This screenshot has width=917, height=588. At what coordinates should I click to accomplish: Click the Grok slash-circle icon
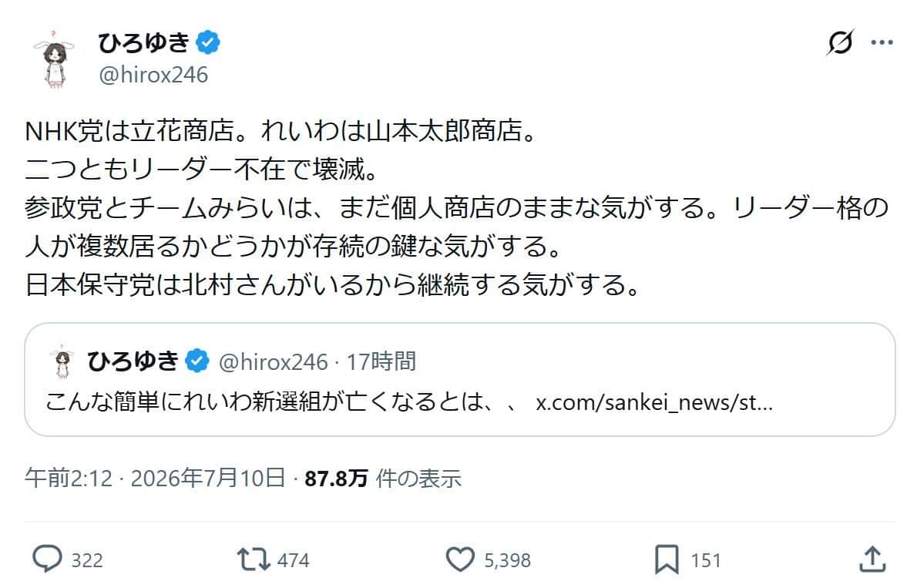click(841, 42)
